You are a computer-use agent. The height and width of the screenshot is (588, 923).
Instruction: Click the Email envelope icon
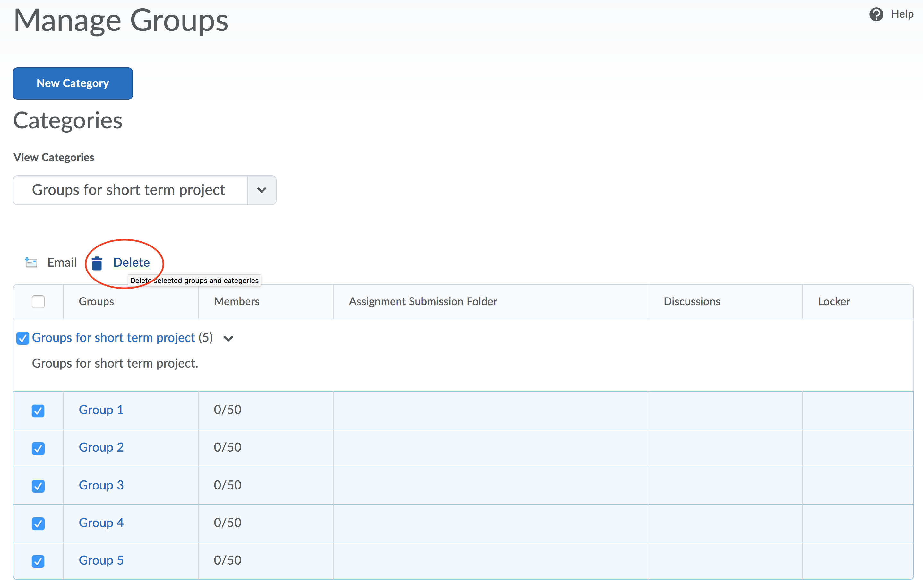pyautogui.click(x=31, y=263)
